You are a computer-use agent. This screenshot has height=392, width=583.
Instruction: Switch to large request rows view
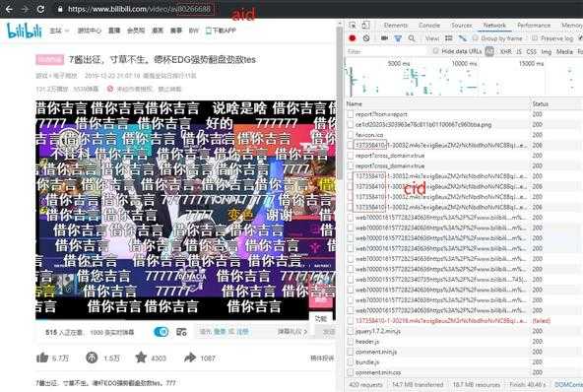[x=449, y=38]
